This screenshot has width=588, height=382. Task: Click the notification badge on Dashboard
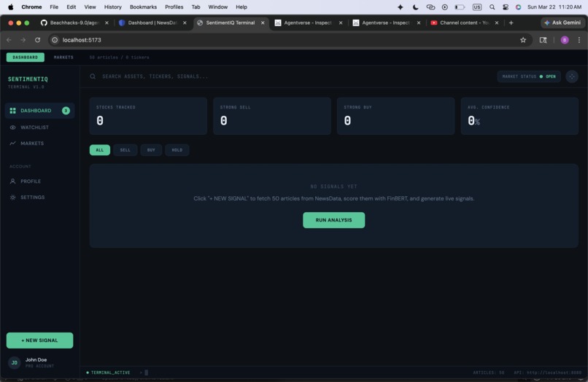point(66,111)
